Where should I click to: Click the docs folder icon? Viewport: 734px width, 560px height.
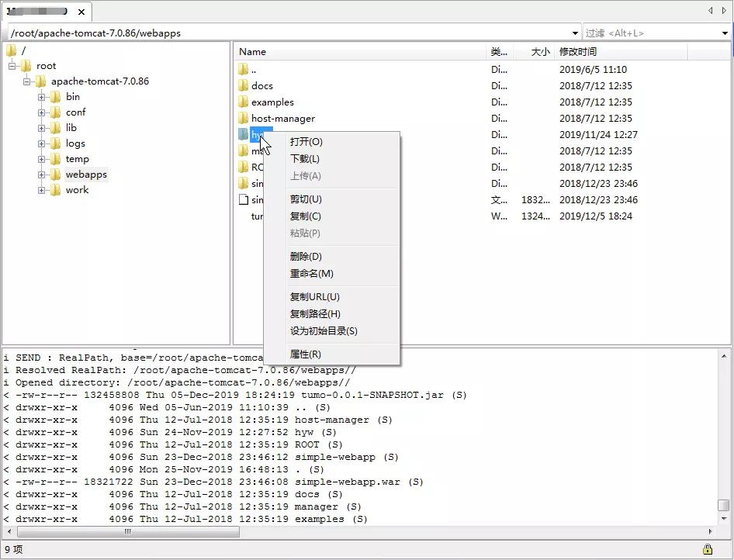point(244,86)
